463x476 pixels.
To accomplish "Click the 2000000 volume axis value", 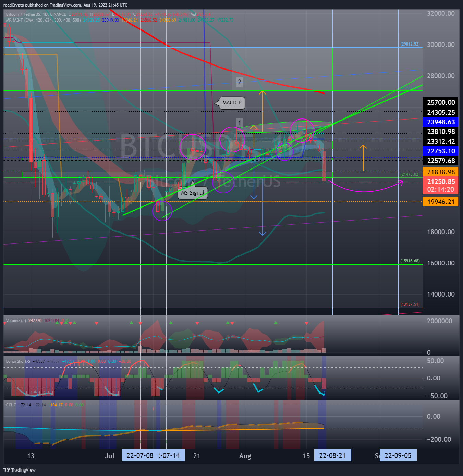I will click(440, 321).
